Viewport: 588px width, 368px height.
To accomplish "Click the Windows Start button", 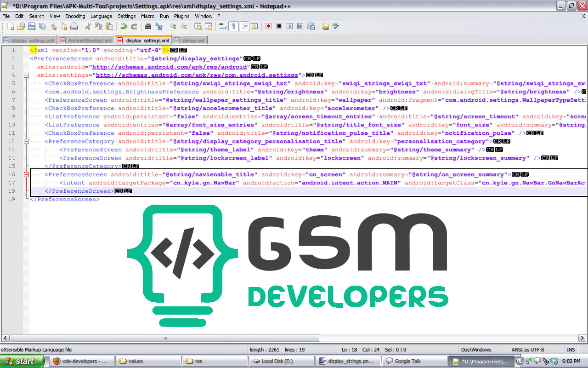I will coord(22,361).
